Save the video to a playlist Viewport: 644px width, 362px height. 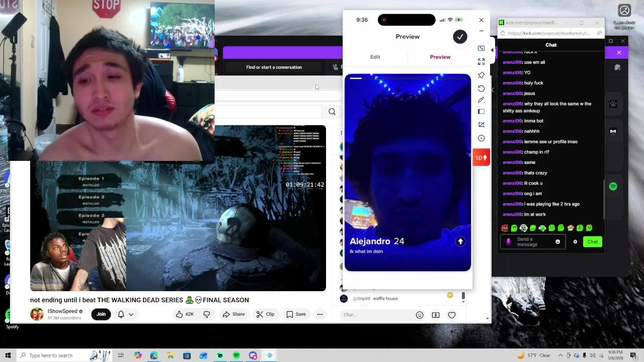[x=296, y=314]
